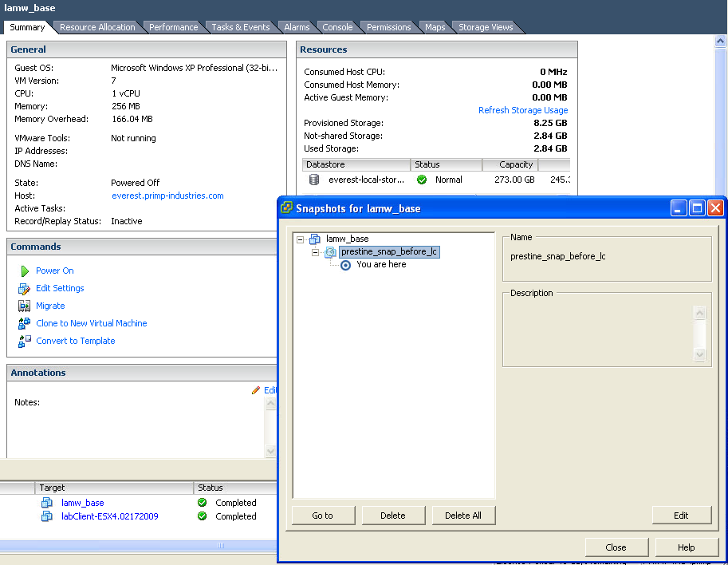The image size is (728, 565).
Task: Select the You are here tree entry
Action: [x=381, y=264]
